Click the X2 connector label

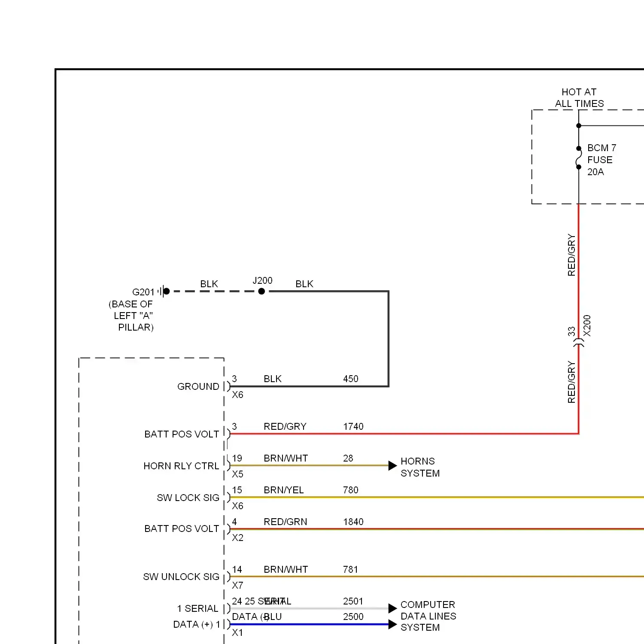click(237, 538)
